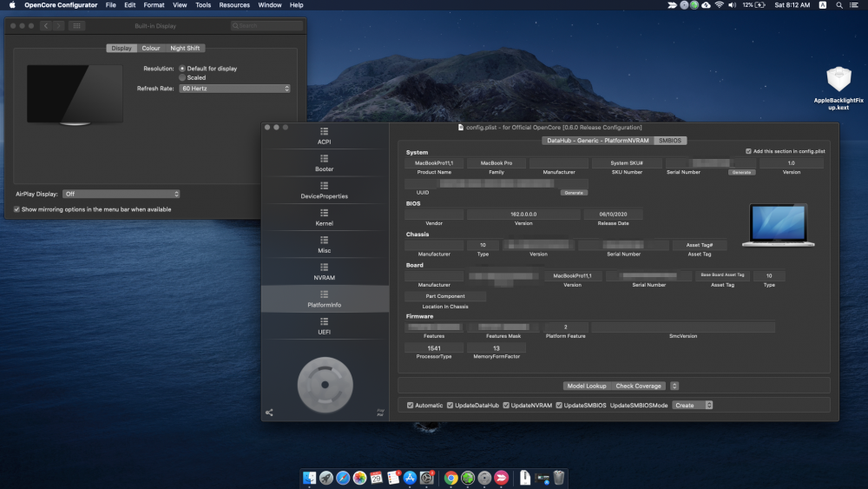
Task: Expand the Refresh Rate dropdown
Action: tap(234, 89)
